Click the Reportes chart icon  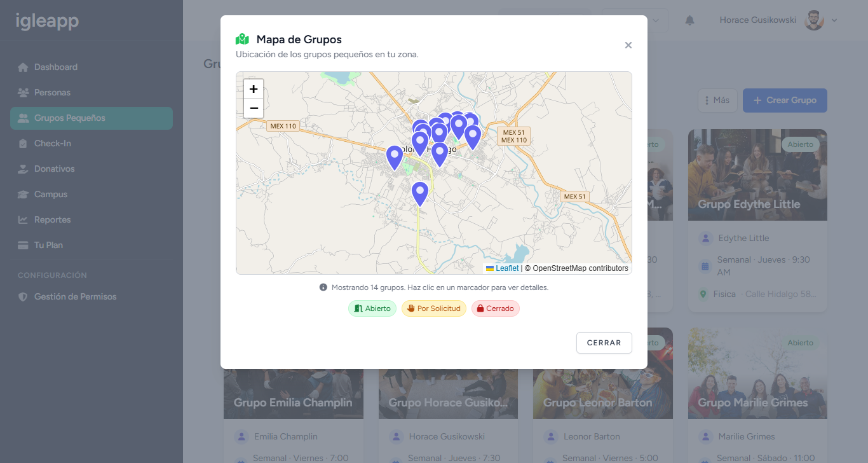click(x=23, y=219)
